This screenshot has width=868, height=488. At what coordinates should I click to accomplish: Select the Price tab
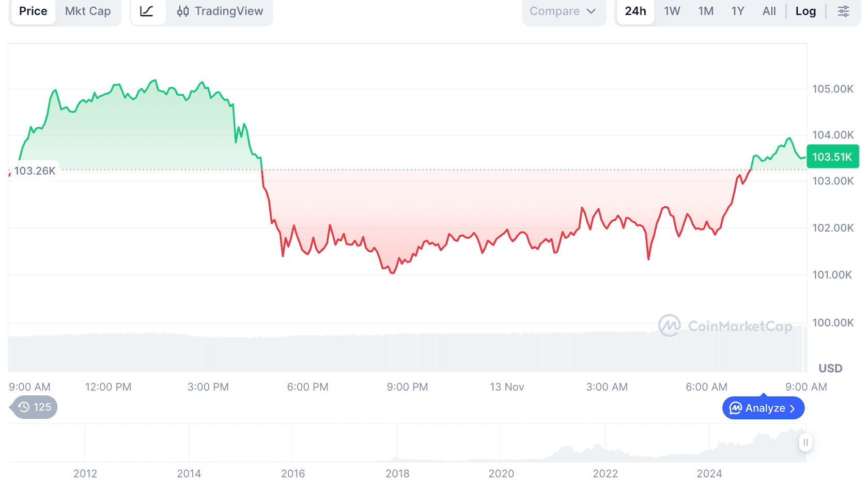[x=33, y=11]
